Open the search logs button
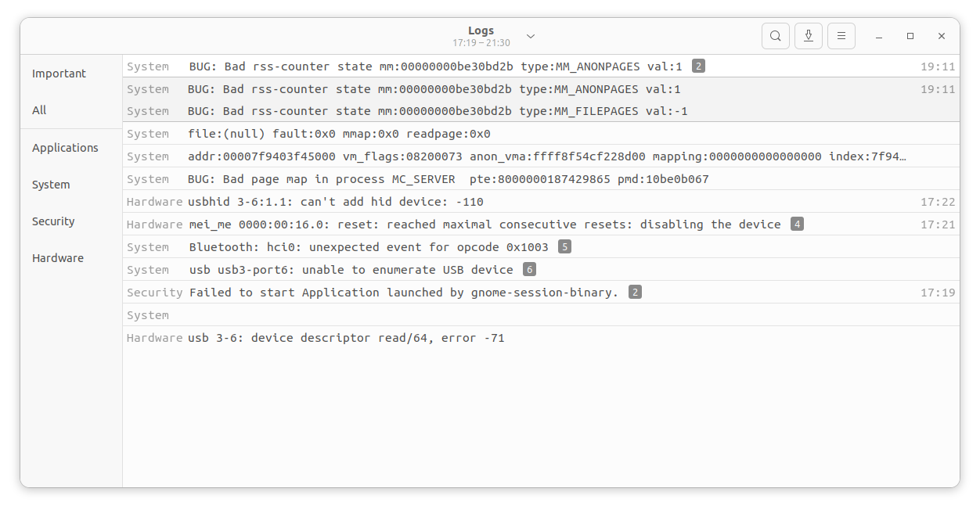The width and height of the screenshot is (980, 510). click(x=775, y=36)
